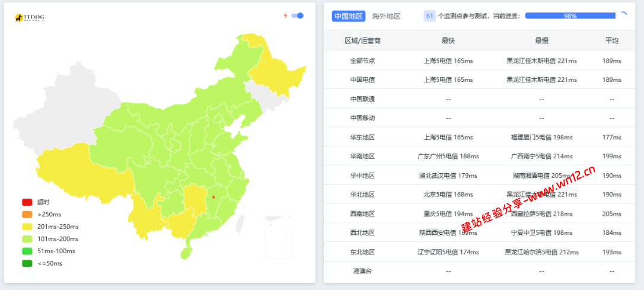Click the dark green <=50ms legend swatch
Viewport: 644px width, 290px height.
coord(27,264)
